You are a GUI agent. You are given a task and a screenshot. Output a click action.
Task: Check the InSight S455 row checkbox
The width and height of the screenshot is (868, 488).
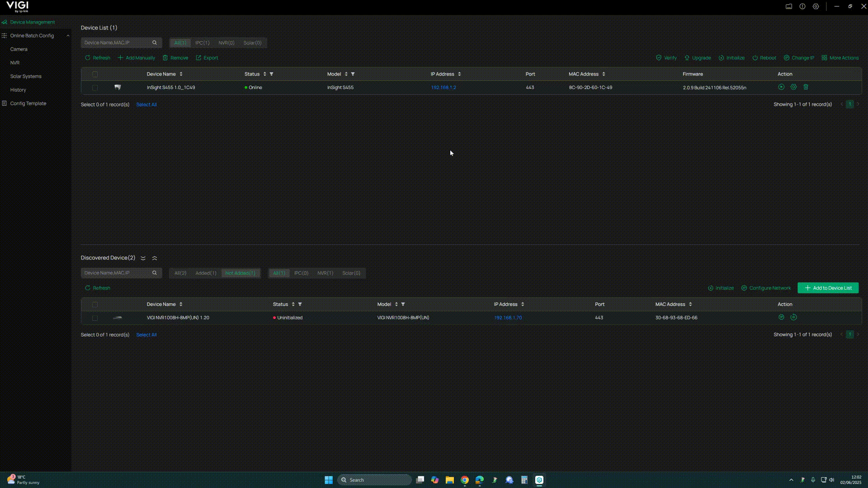(95, 88)
